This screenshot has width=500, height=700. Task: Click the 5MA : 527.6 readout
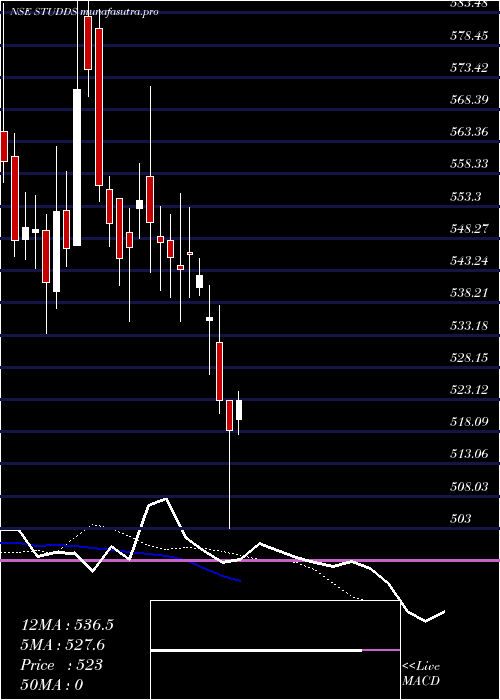[x=63, y=645]
